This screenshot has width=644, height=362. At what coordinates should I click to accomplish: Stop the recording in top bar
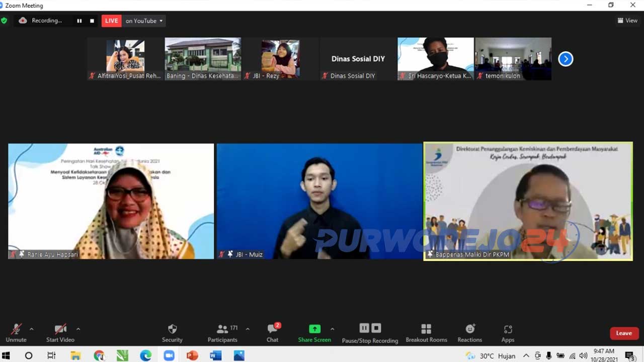[92, 21]
